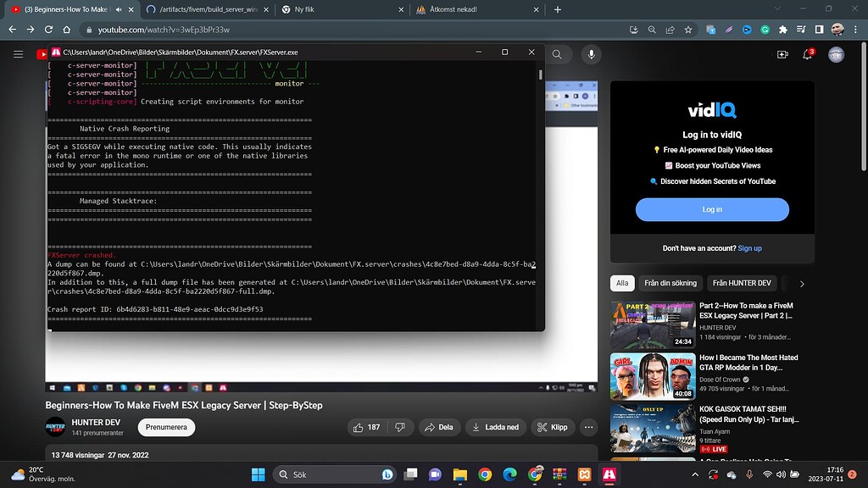The height and width of the screenshot is (488, 868).
Task: Toggle dislike on the video
Action: pos(398,427)
